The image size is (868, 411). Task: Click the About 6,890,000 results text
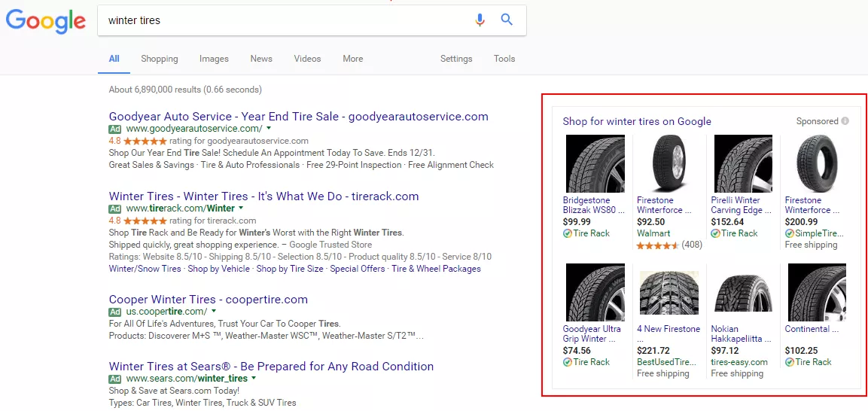(185, 90)
